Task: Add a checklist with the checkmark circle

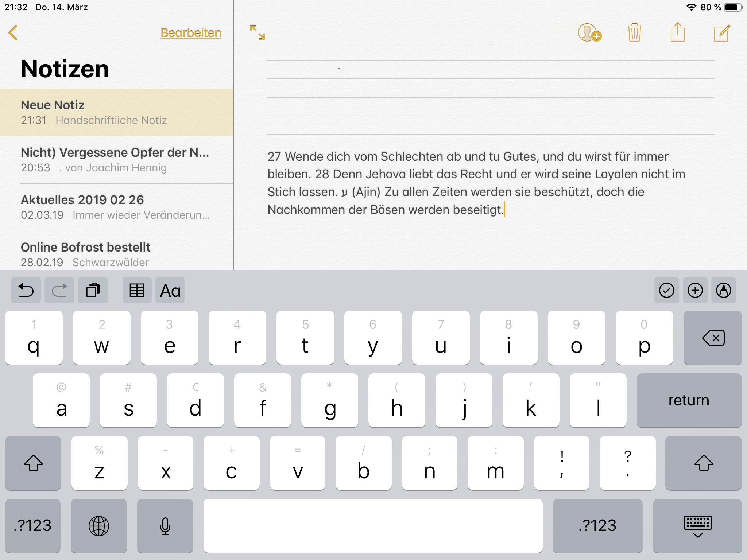Action: click(666, 291)
